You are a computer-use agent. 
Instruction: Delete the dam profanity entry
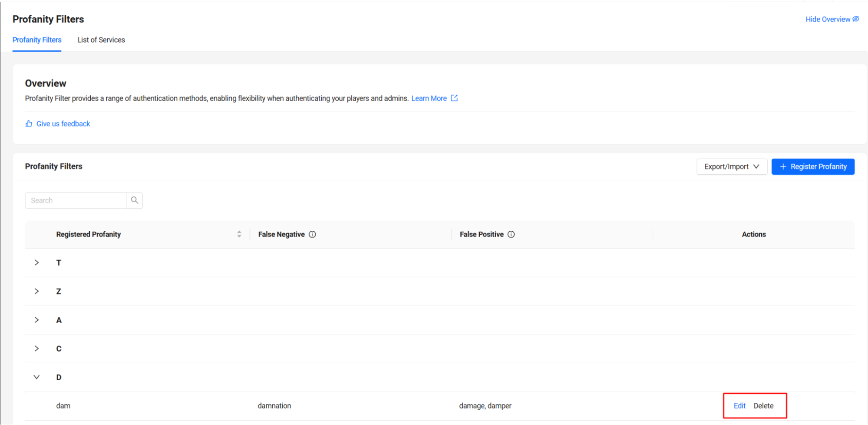763,406
